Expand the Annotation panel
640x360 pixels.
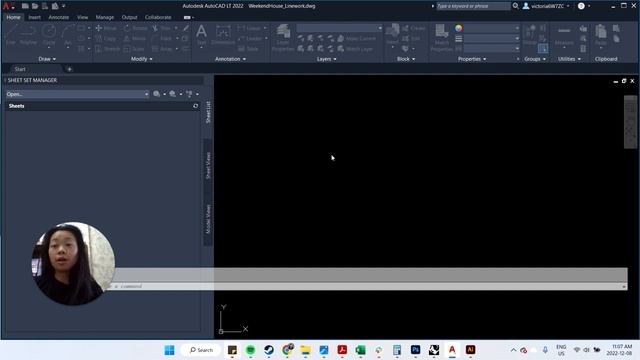[230, 59]
